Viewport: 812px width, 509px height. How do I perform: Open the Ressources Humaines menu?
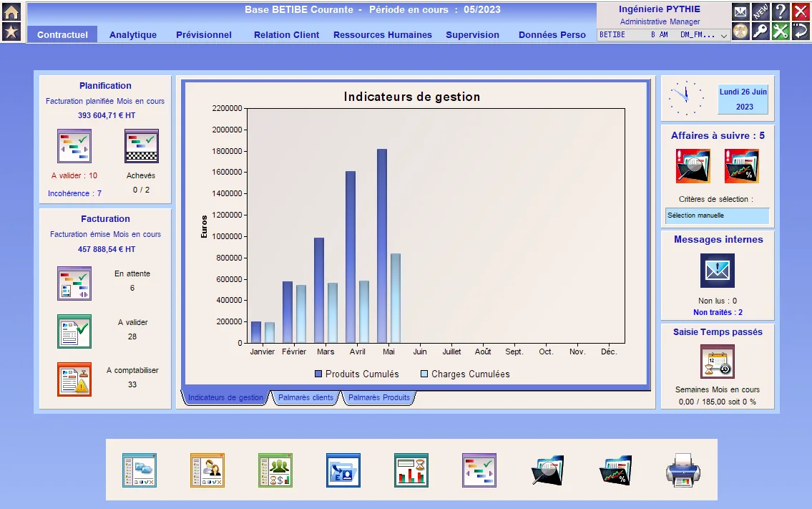click(383, 35)
